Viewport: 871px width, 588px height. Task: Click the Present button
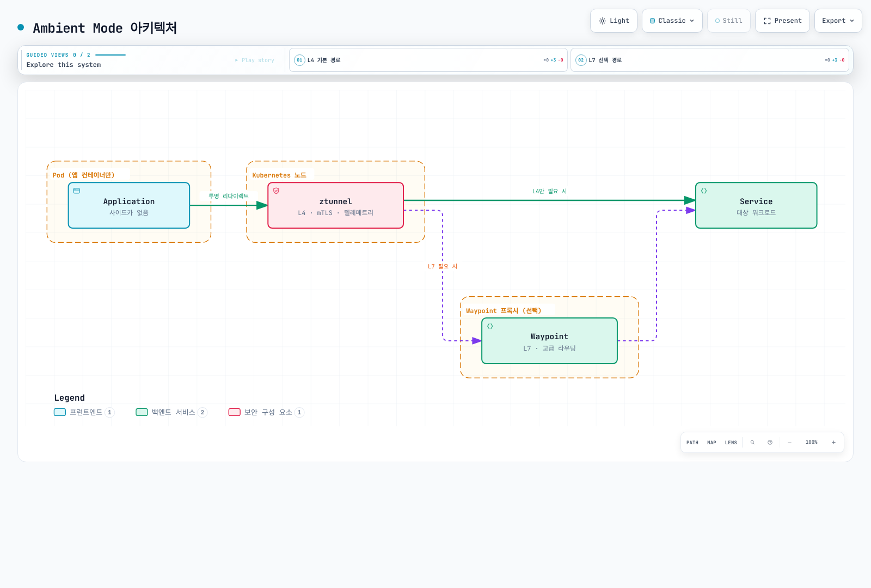point(782,21)
